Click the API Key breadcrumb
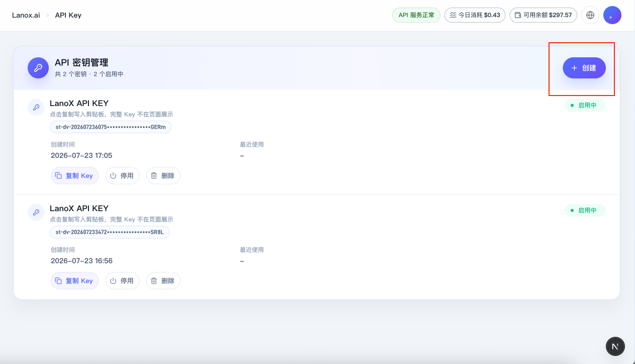Image resolution: width=635 pixels, height=364 pixels. pyautogui.click(x=68, y=15)
